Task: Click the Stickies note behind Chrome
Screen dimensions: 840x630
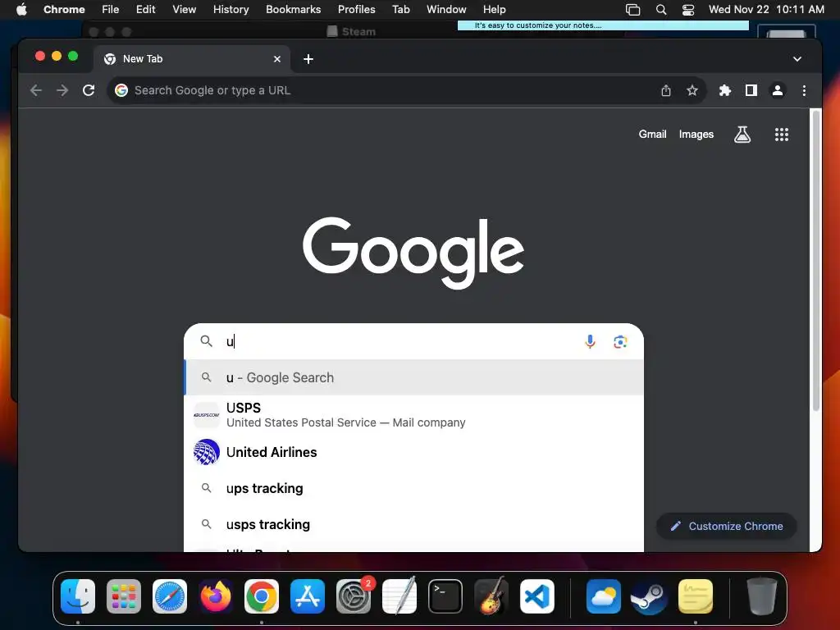Action: (x=603, y=25)
